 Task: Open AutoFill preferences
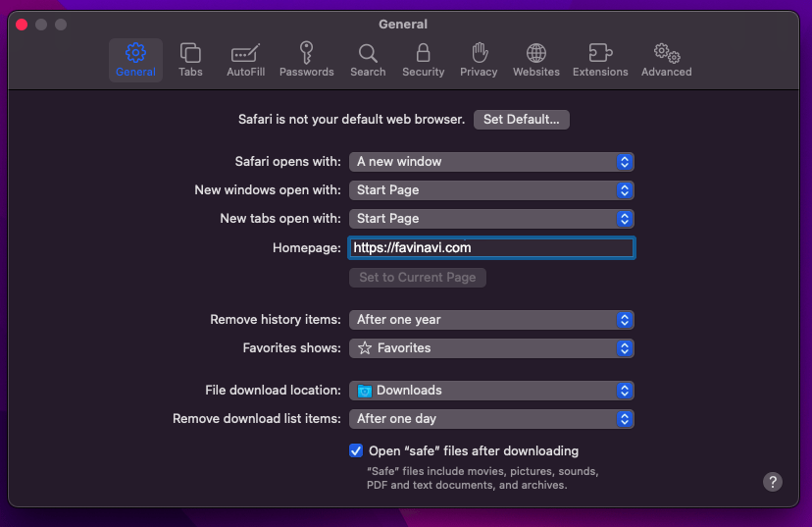coord(245,60)
